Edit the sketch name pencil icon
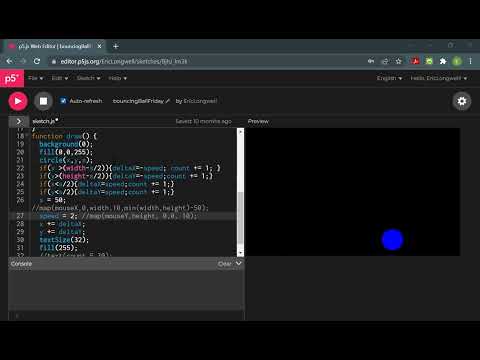The height and width of the screenshot is (360, 480). (168, 101)
